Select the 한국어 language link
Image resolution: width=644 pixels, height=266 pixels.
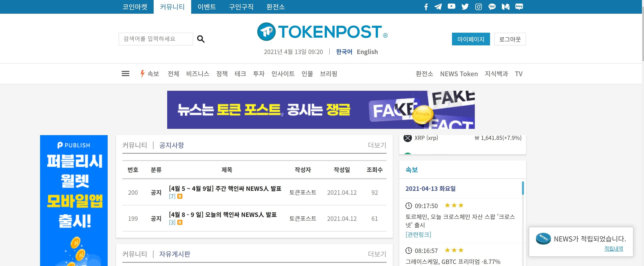click(x=344, y=52)
